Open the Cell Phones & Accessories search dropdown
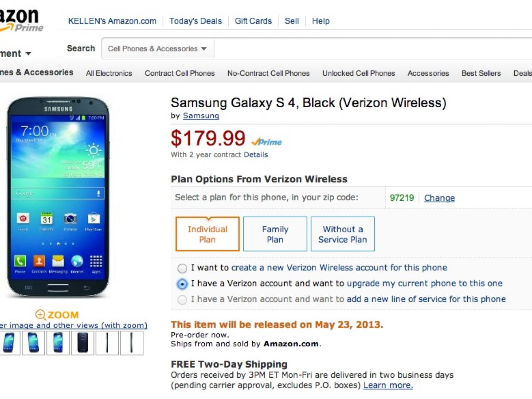Viewport: 532px width, 399px height. click(x=157, y=49)
